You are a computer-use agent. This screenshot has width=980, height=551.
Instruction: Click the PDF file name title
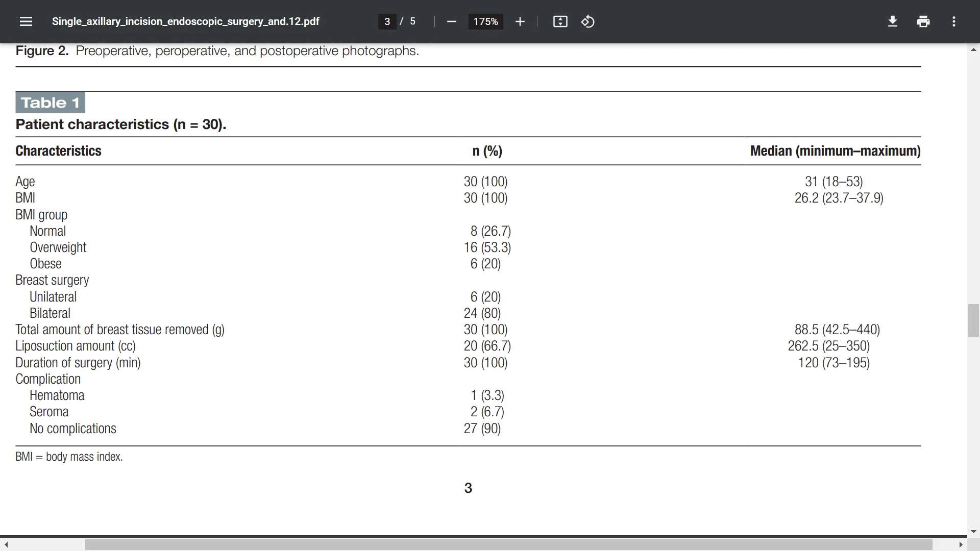[x=186, y=21]
